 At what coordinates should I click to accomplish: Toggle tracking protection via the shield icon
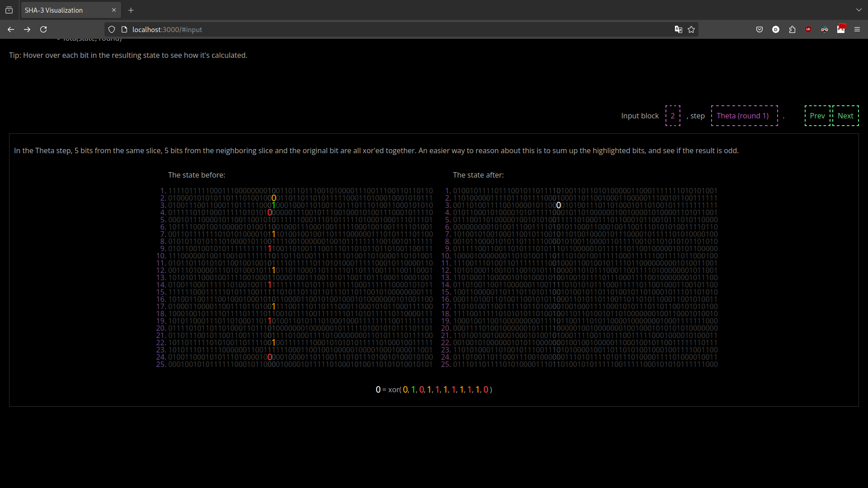(111, 29)
